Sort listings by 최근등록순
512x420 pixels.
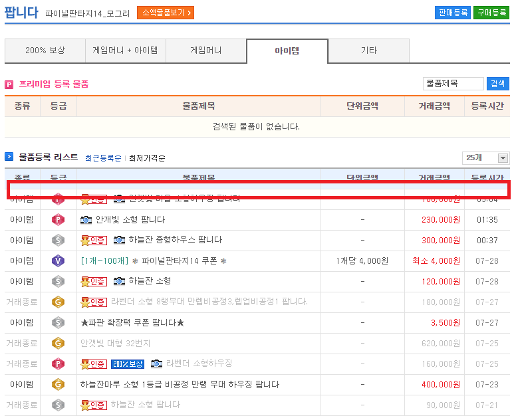(103, 158)
